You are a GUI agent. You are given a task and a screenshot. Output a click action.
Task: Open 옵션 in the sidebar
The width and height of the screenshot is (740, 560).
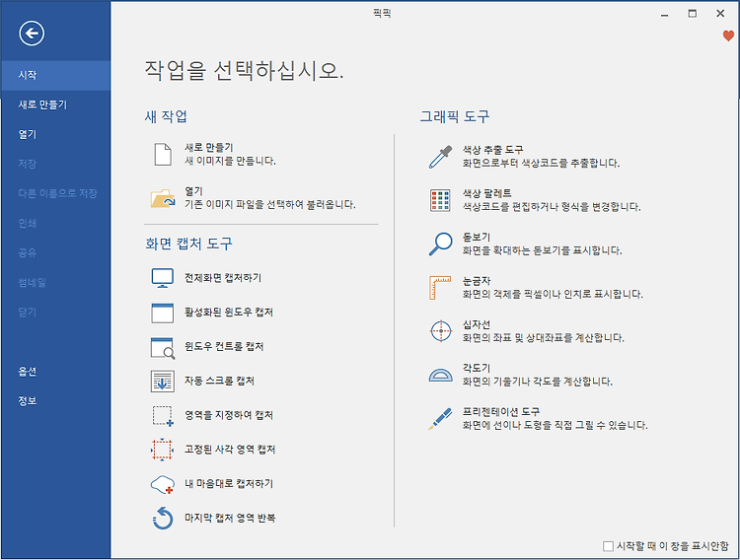[x=55, y=372]
